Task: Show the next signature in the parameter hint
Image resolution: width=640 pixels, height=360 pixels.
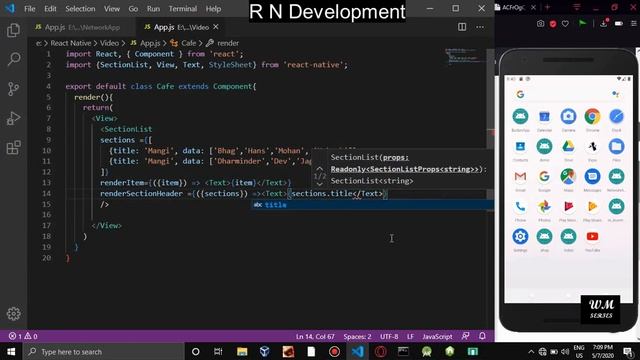Action: tap(320, 184)
